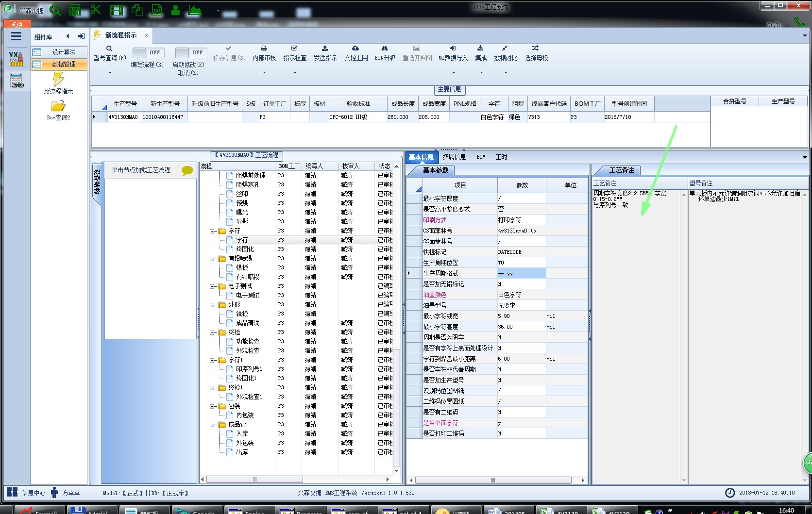
Task: Open dropdown under 指示检查
Action: click(x=295, y=73)
